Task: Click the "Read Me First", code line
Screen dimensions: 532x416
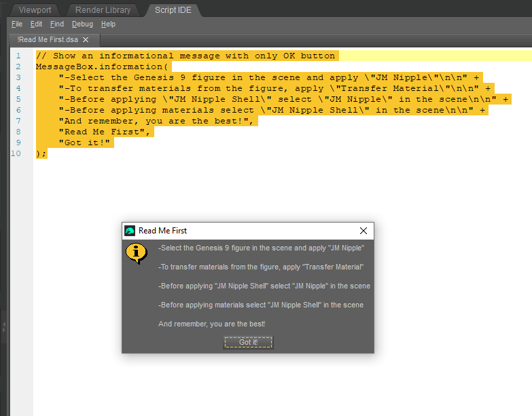Action: tap(105, 132)
